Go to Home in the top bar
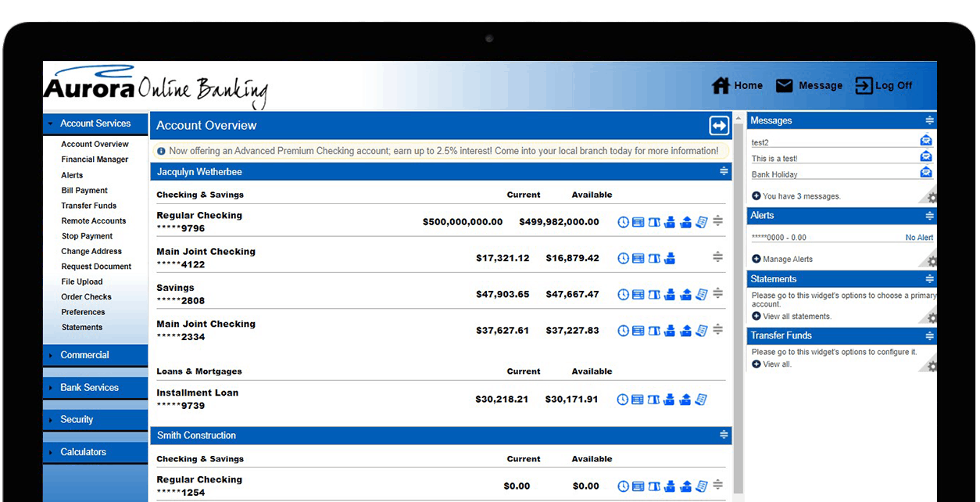Viewport: 980px width, 502px height. pyautogui.click(x=737, y=85)
